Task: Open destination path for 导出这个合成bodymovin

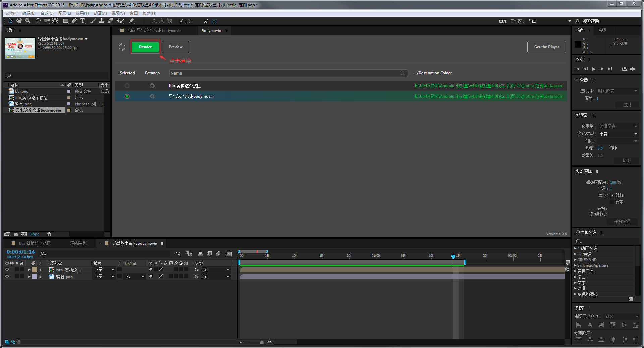Action: 488,96
